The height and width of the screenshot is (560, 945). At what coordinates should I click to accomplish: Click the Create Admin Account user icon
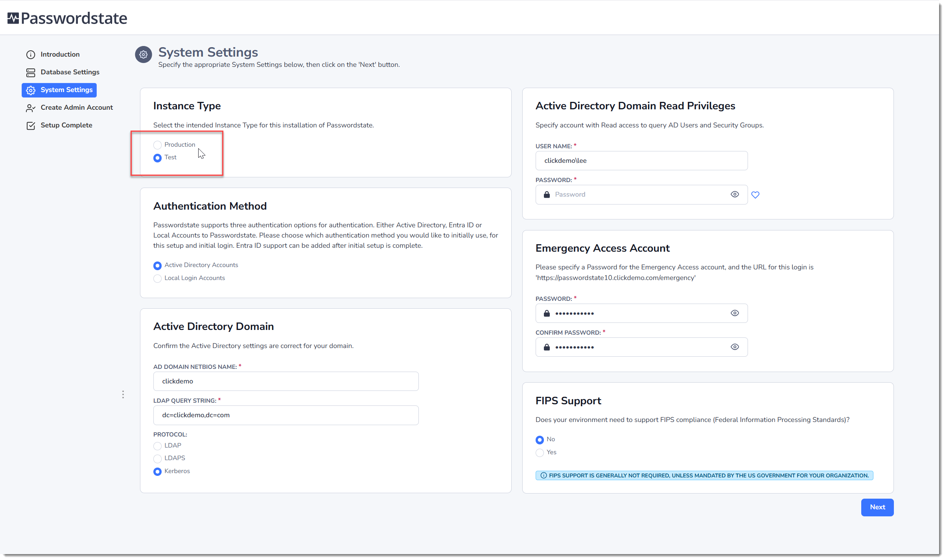click(31, 108)
